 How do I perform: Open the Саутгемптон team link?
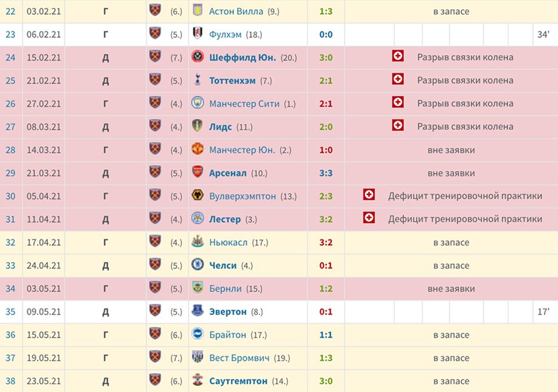[238, 381]
